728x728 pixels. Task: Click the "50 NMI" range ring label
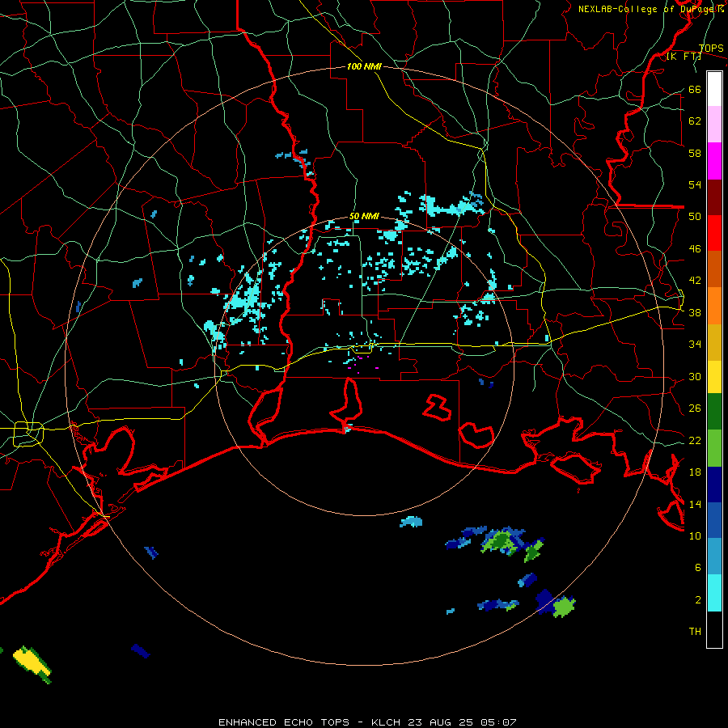[x=364, y=216]
